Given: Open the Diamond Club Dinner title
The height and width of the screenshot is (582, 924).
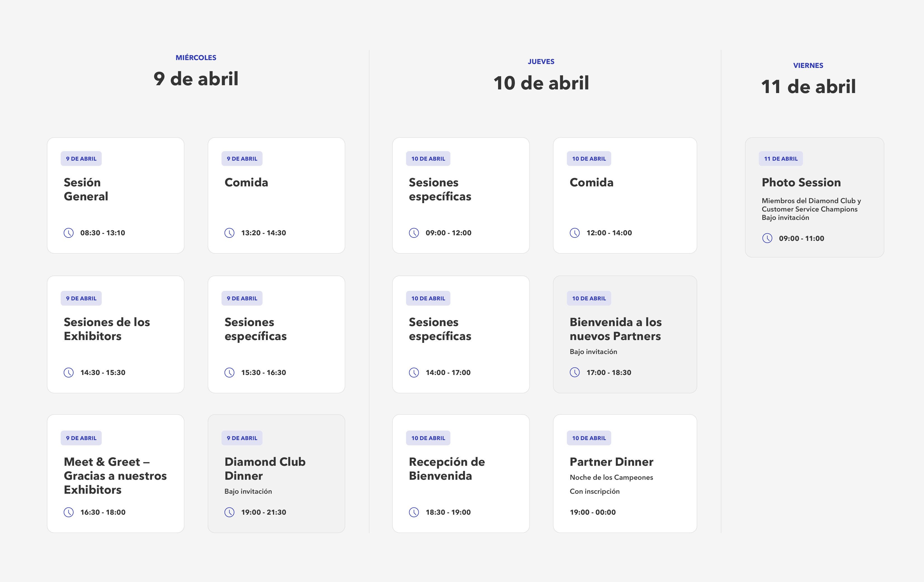Looking at the screenshot, I should 265,469.
